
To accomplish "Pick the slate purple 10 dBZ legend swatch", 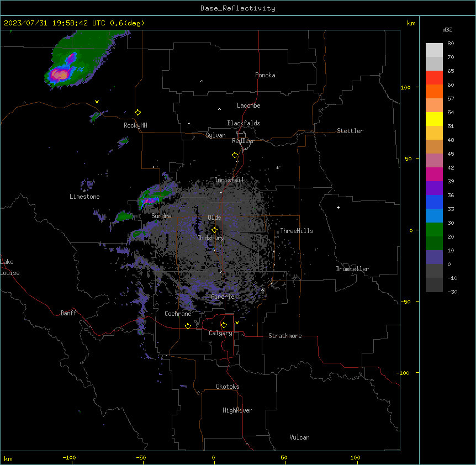I will pyautogui.click(x=434, y=257).
